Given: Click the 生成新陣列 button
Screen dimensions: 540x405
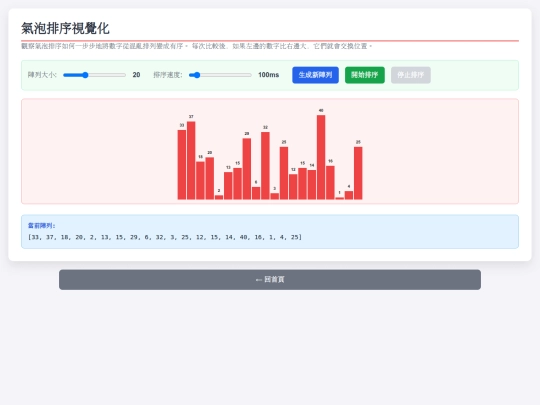Looking at the screenshot, I should (315, 75).
